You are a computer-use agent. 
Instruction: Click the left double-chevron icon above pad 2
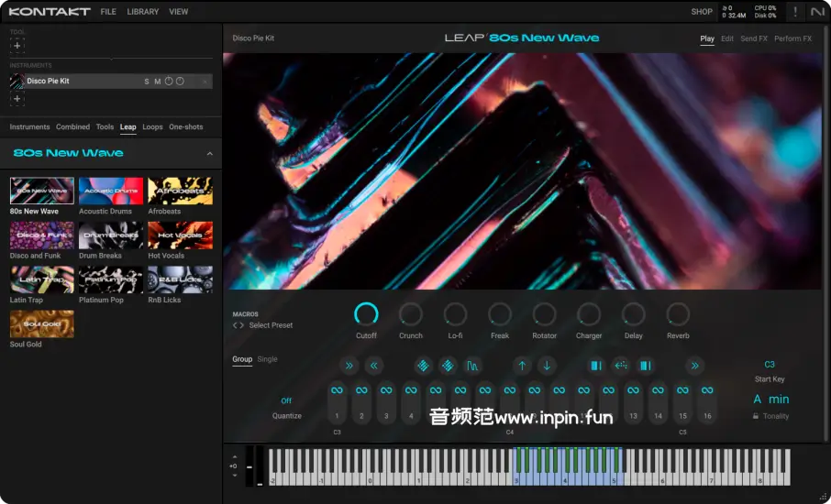pos(373,367)
